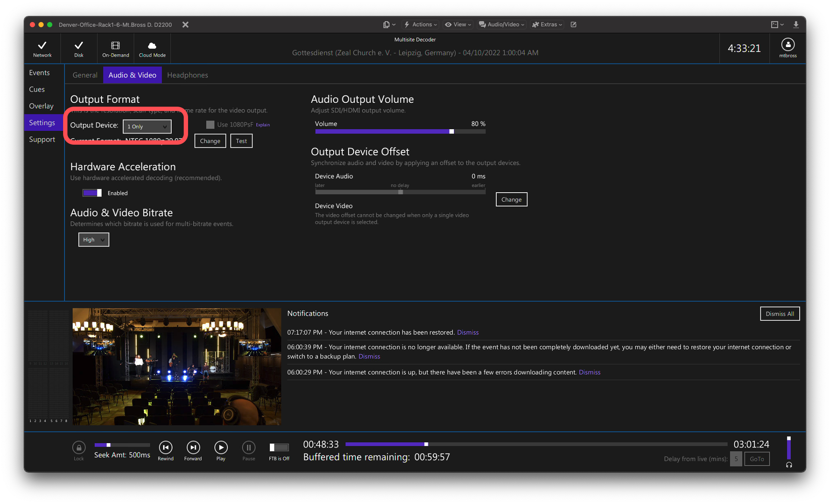The height and width of the screenshot is (504, 830).
Task: Click the Explain link next to 1080PsF
Action: coord(263,124)
